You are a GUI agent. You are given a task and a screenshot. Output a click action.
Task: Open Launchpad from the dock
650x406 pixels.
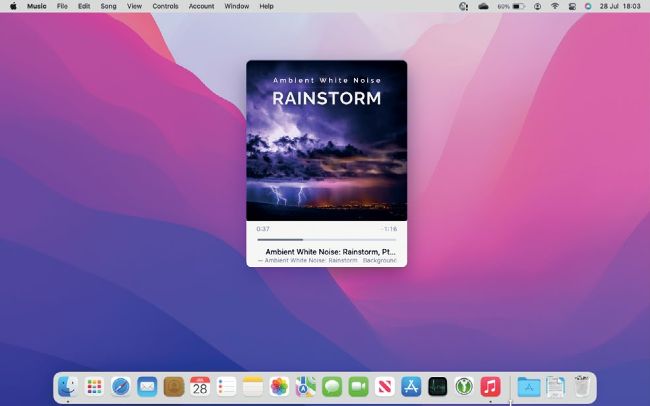pyautogui.click(x=95, y=387)
